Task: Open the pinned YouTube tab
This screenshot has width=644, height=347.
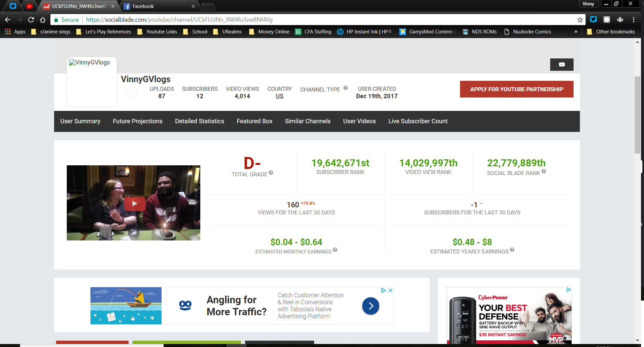Action: [x=29, y=6]
